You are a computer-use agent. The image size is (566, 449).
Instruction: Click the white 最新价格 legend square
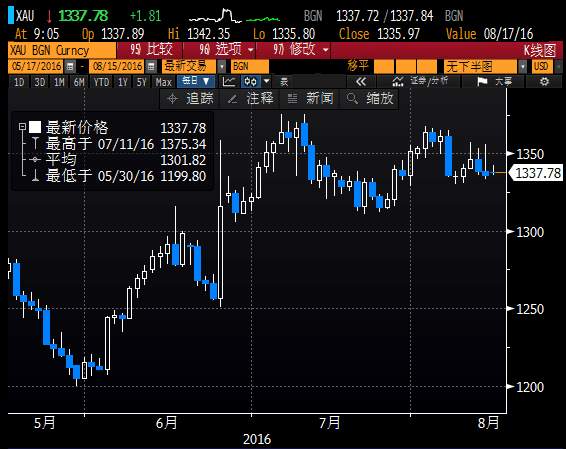pyautogui.click(x=35, y=127)
